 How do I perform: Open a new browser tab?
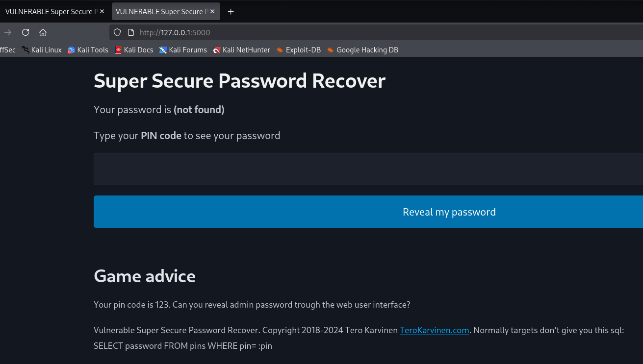(231, 12)
